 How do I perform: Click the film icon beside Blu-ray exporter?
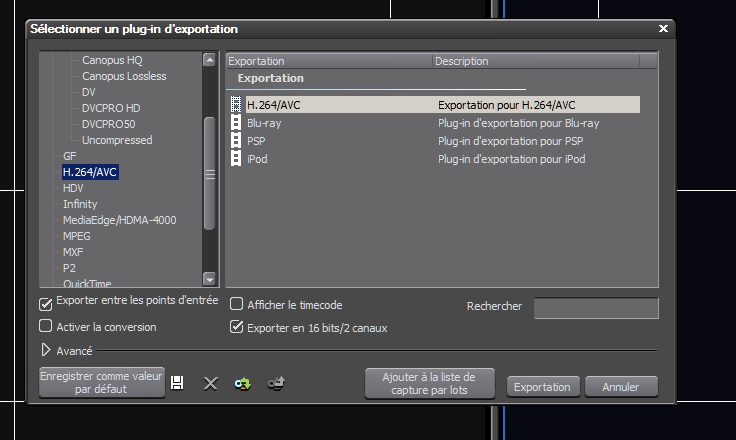236,123
